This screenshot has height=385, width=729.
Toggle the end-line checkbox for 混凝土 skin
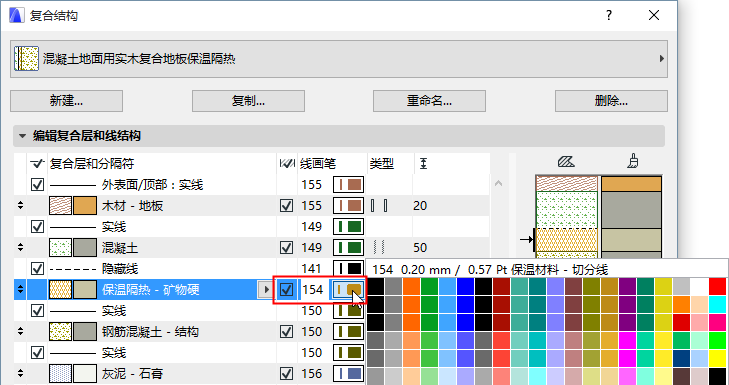pyautogui.click(x=286, y=248)
